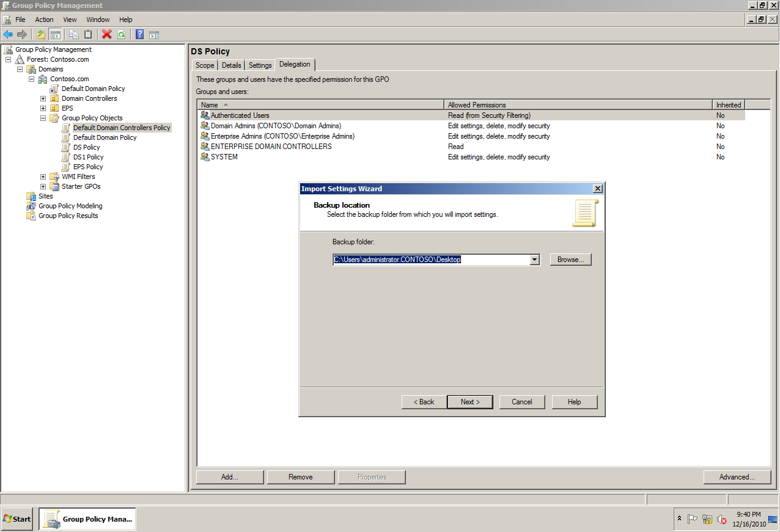
Task: Expand the WMI Filters tree node
Action: click(x=42, y=177)
